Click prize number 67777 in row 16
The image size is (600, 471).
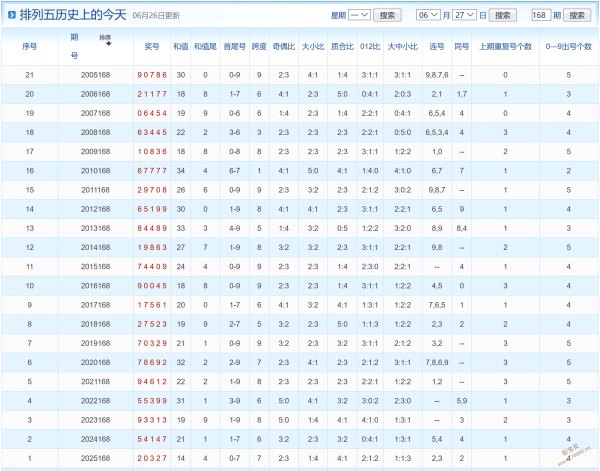click(x=152, y=171)
